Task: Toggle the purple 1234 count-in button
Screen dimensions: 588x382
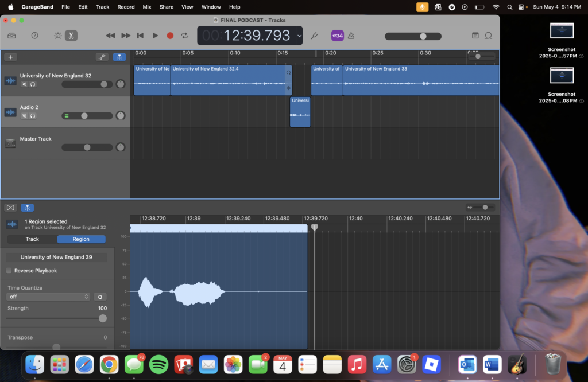Action: [337, 36]
